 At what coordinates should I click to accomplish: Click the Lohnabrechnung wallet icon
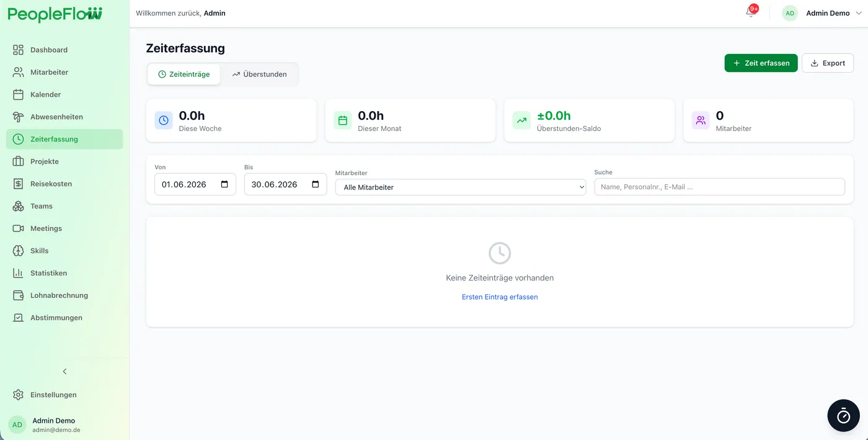[18, 295]
